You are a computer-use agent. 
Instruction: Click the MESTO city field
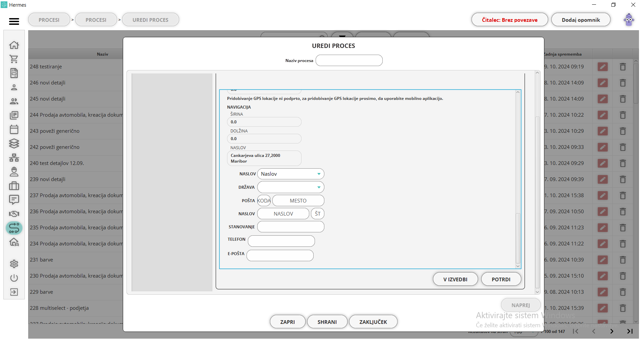298,201
